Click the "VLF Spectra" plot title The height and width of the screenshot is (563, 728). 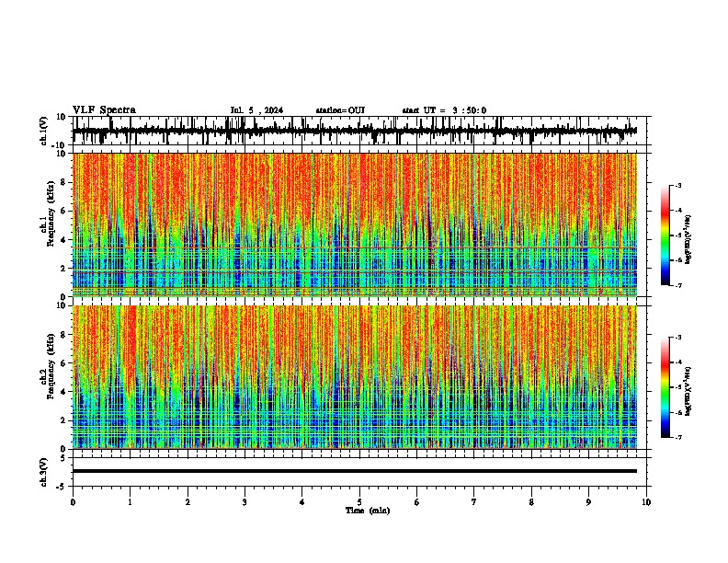pos(104,110)
